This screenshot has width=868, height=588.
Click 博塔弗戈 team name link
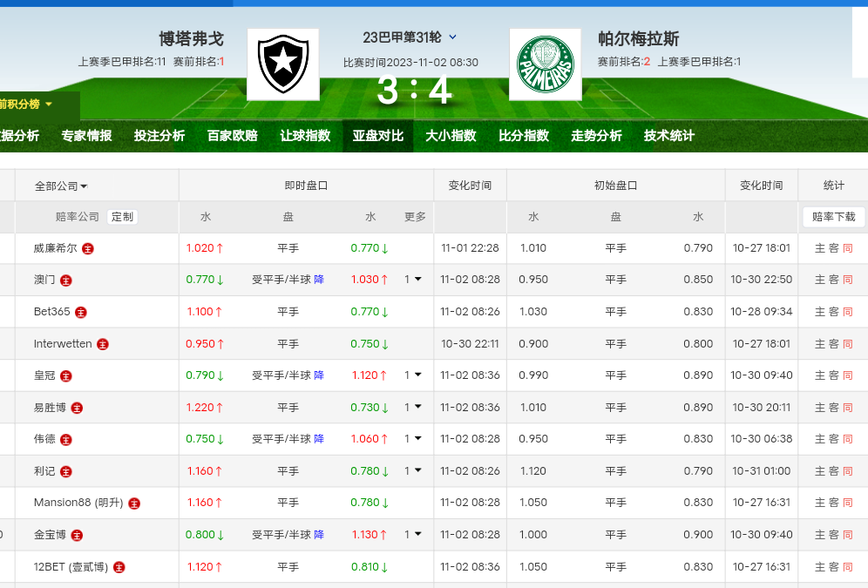click(x=191, y=39)
